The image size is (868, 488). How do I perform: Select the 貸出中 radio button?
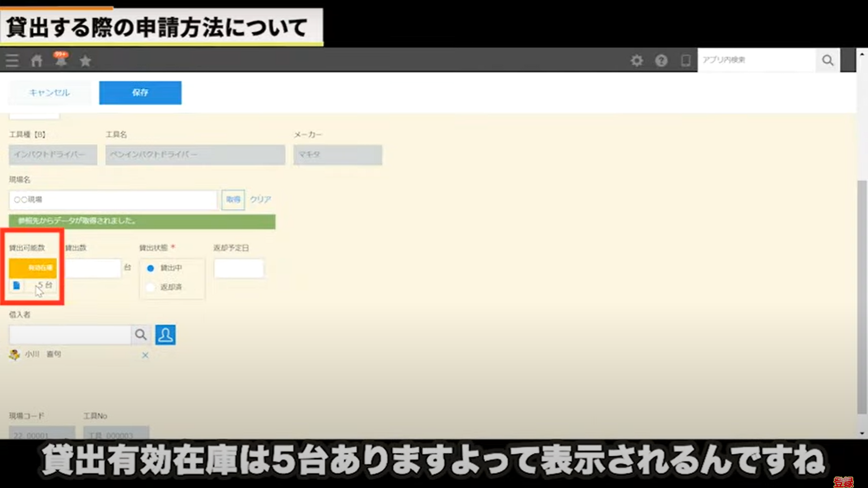click(x=150, y=268)
